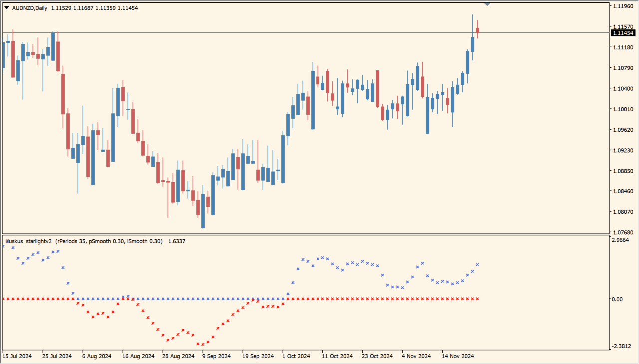This screenshot has width=639, height=364.
Task: Click price level 1.09230 on the scale
Action: [624, 150]
